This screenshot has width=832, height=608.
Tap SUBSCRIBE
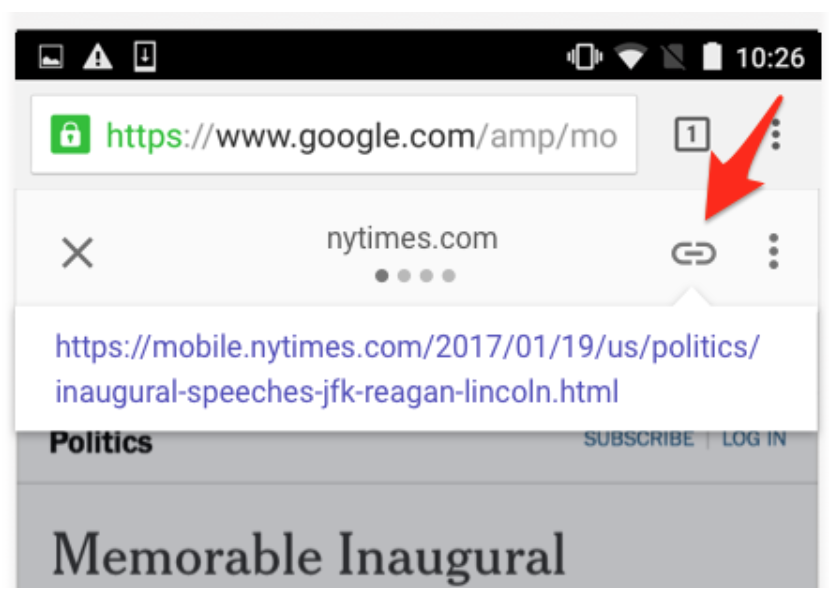[640, 438]
